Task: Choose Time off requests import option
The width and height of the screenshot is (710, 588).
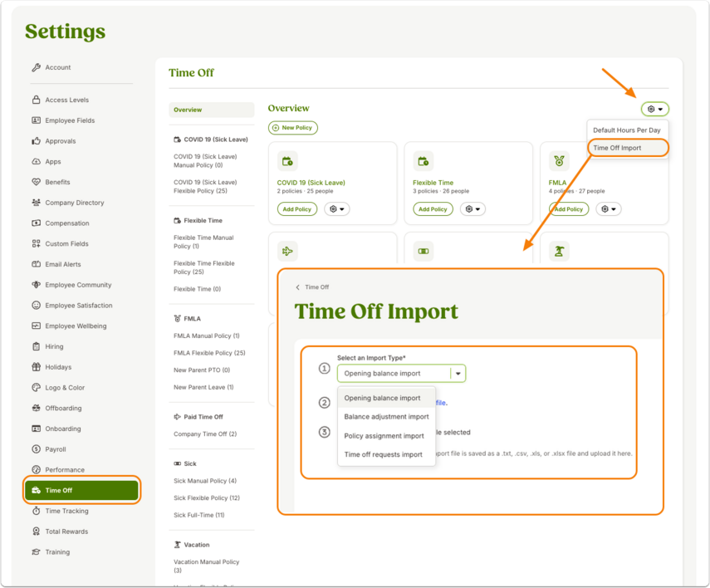Action: coord(386,454)
